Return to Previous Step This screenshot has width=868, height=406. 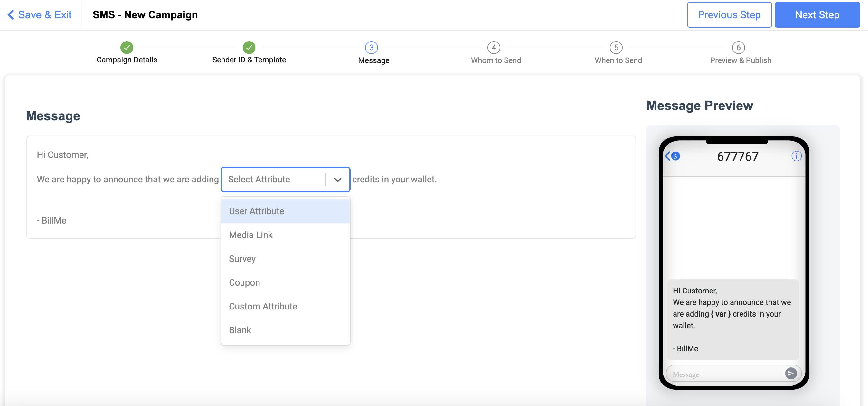[x=729, y=15]
